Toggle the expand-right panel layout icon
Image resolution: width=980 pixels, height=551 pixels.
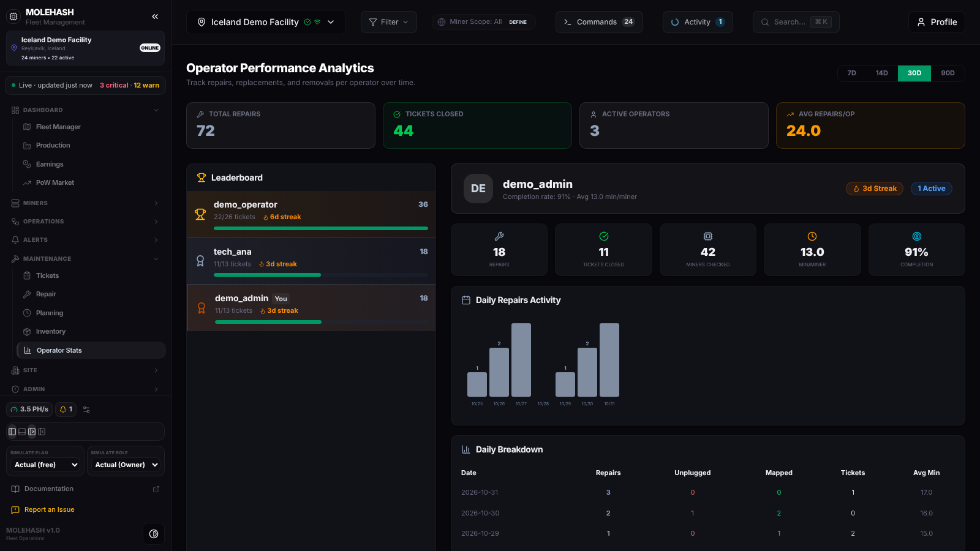pyautogui.click(x=32, y=432)
